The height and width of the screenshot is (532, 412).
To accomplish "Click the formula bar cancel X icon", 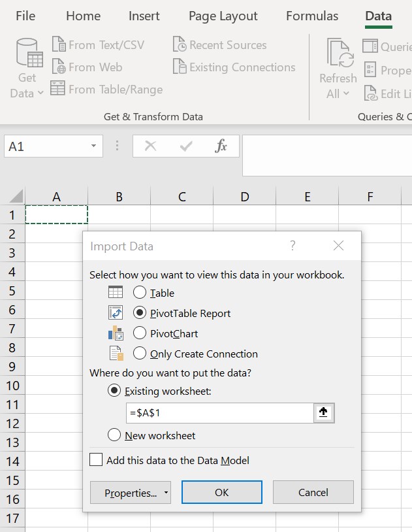I will point(150,146).
